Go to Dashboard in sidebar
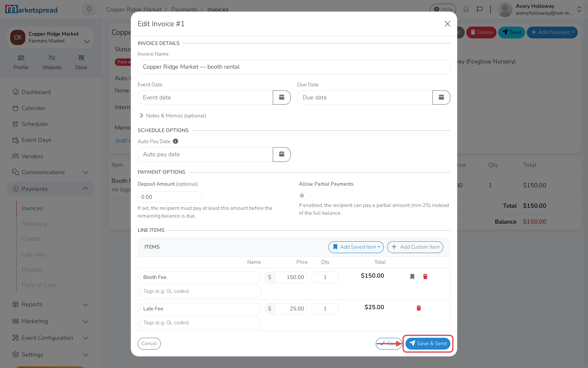 [36, 92]
